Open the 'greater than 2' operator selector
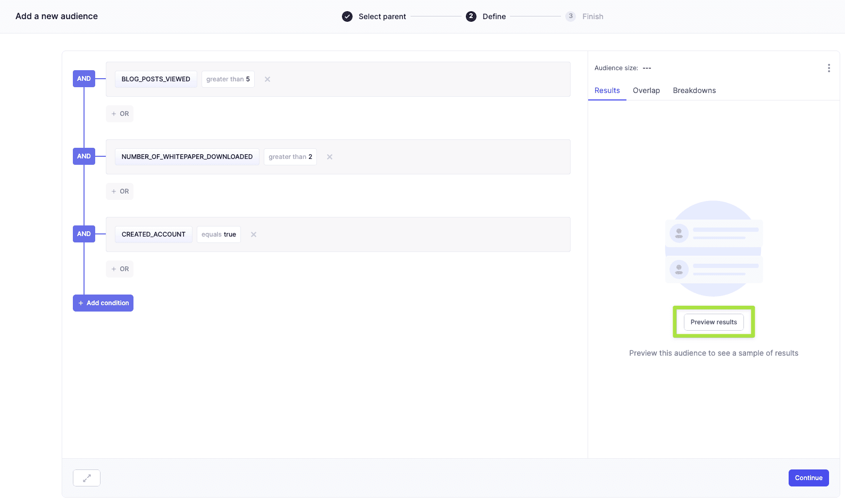 (290, 157)
